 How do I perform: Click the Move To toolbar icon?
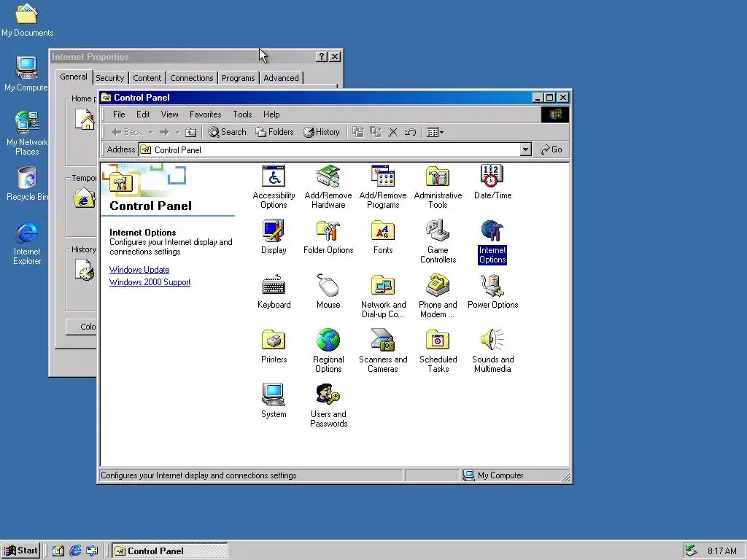click(357, 132)
